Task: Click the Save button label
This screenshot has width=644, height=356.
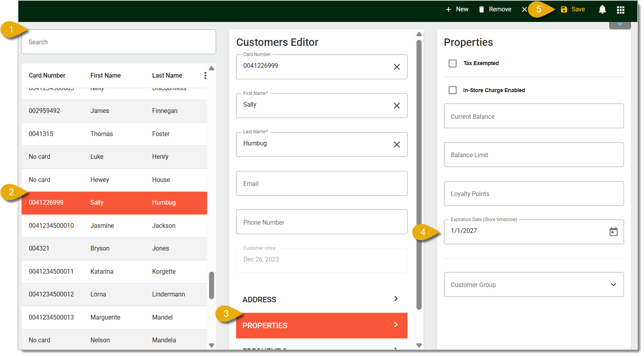Action: click(578, 9)
